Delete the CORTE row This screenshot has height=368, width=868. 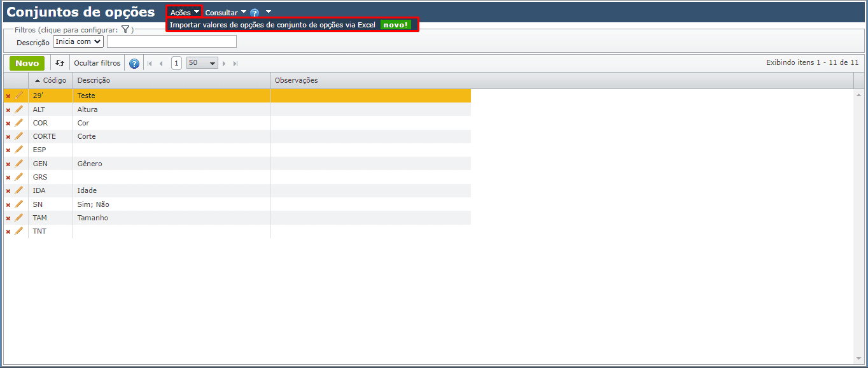coord(8,137)
